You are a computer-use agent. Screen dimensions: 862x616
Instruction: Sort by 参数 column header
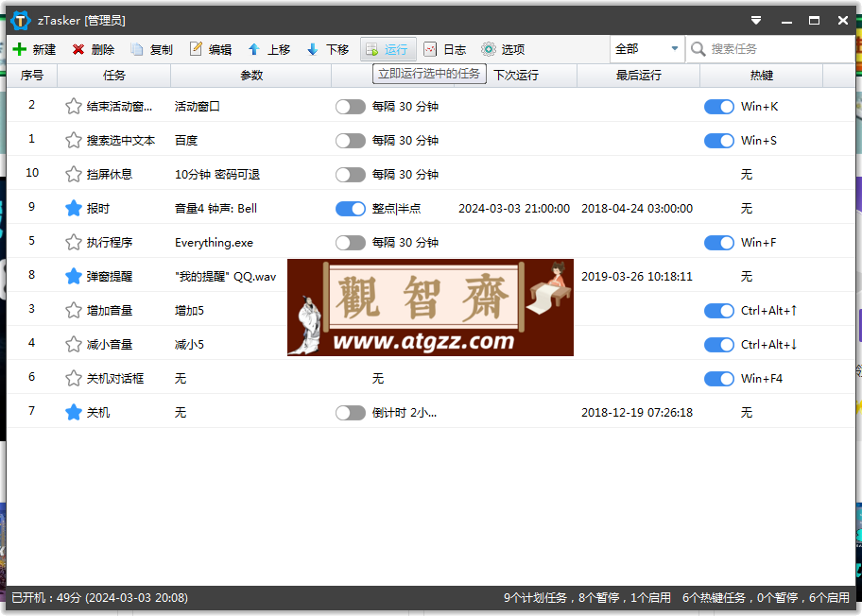tap(251, 76)
